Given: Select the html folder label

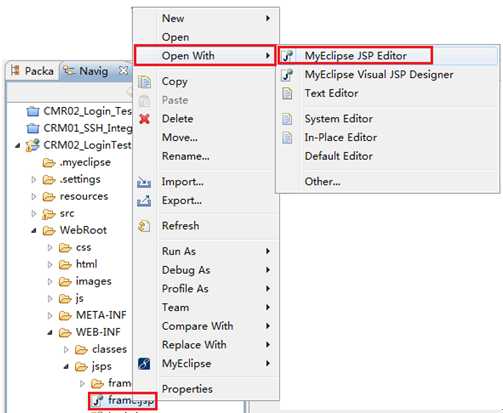Looking at the screenshot, I should [87, 264].
